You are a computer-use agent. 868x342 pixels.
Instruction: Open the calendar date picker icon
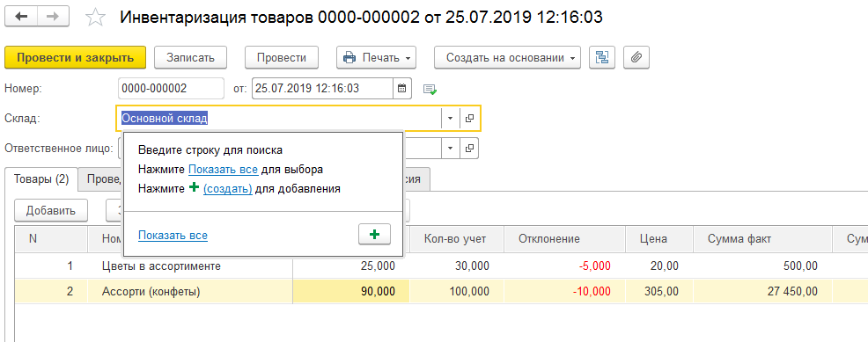(402, 89)
